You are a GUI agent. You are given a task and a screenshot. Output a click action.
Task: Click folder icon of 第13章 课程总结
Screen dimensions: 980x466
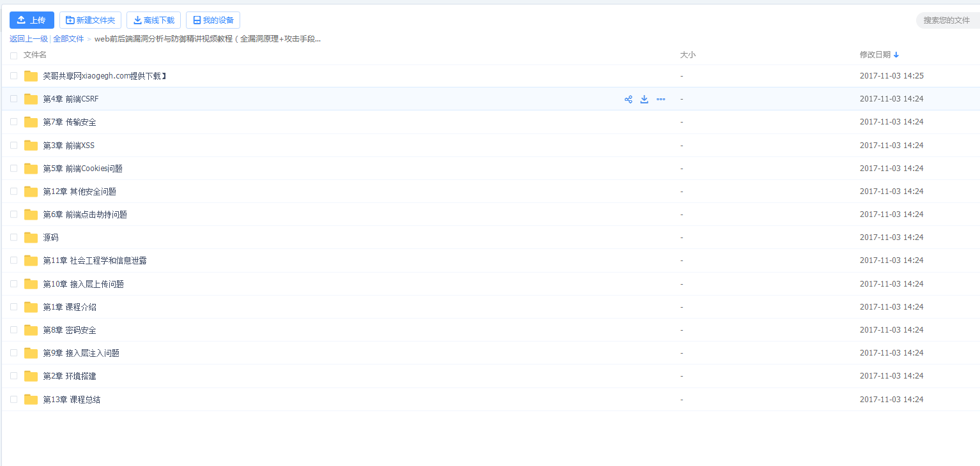tap(31, 400)
